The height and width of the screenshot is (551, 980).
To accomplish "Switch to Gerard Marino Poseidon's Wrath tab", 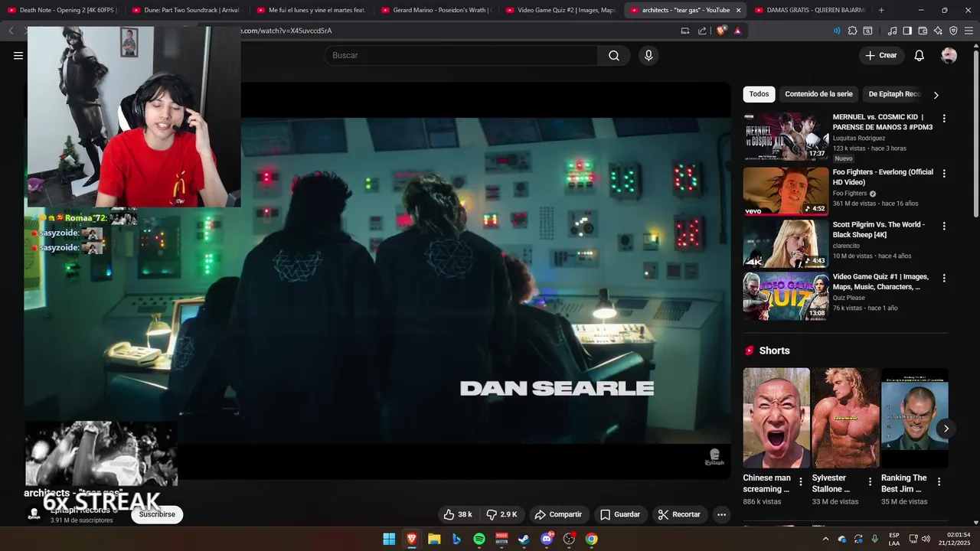I will 436,10.
